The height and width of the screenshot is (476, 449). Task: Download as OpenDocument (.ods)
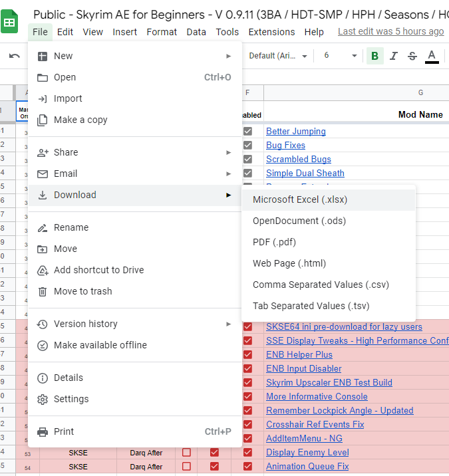pyautogui.click(x=329, y=221)
